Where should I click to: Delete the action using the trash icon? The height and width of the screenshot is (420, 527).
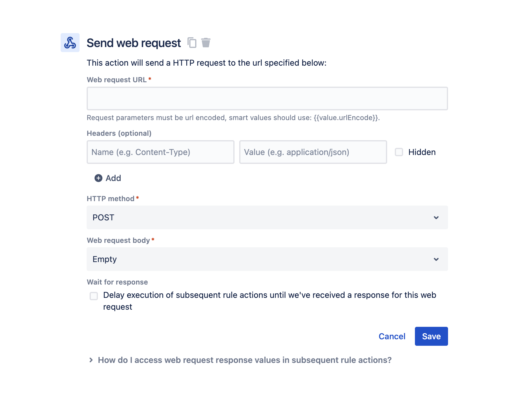(x=206, y=43)
